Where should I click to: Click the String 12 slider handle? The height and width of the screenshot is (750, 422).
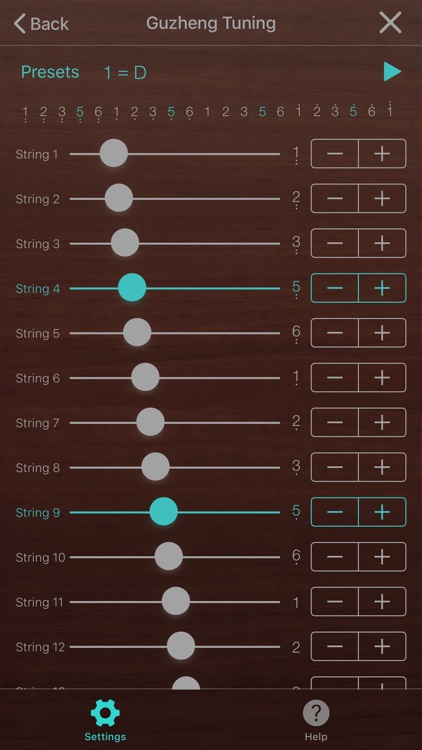point(181,646)
